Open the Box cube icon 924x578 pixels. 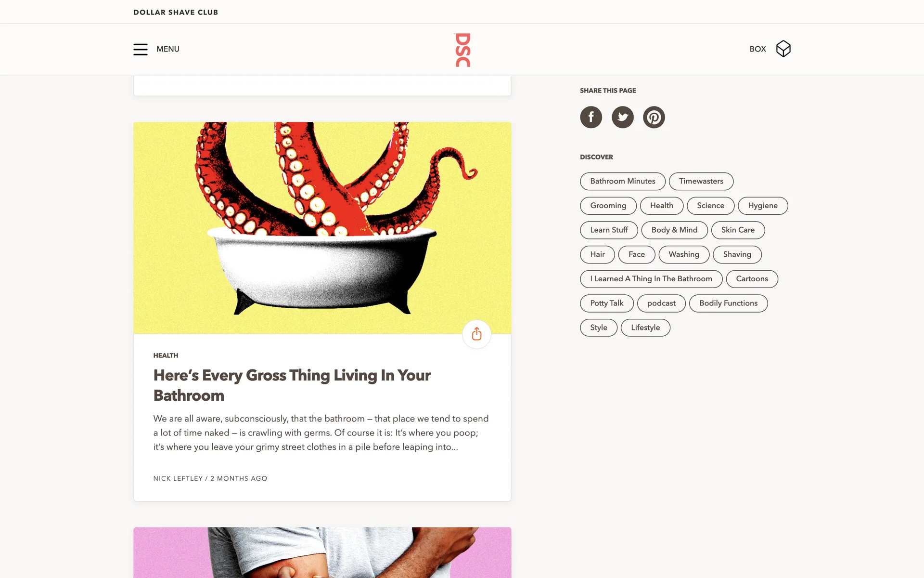783,49
